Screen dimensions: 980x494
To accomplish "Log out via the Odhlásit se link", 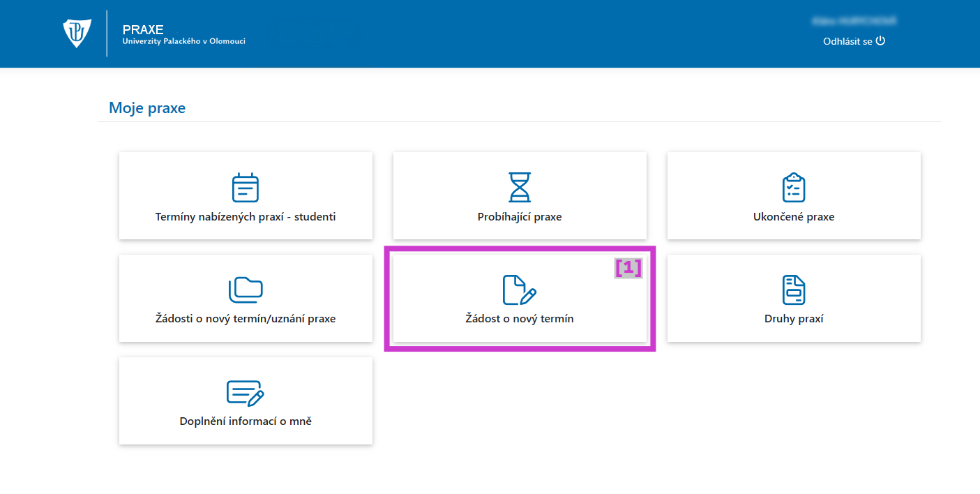I will click(x=847, y=41).
